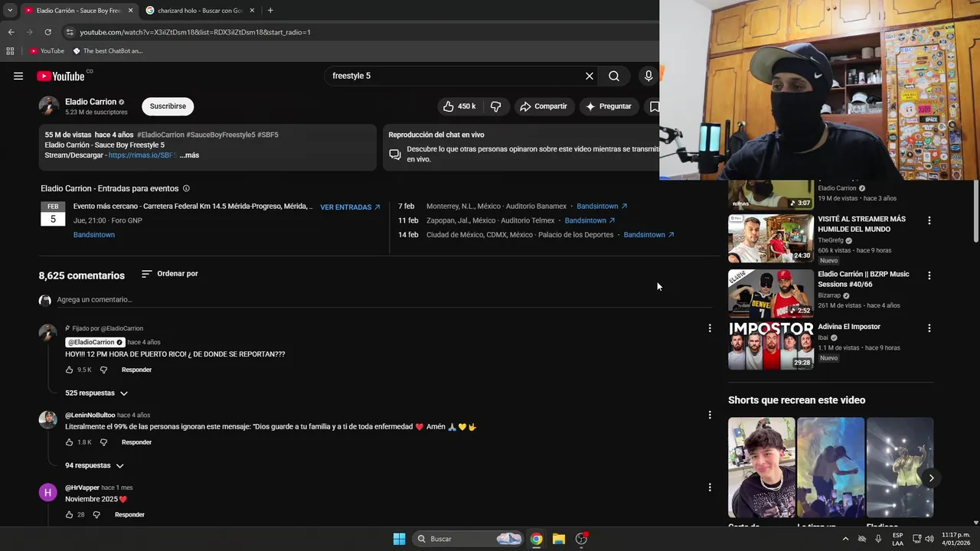980x551 pixels.
Task: Open the Chrome apps grid icon
Action: pyautogui.click(x=10, y=51)
